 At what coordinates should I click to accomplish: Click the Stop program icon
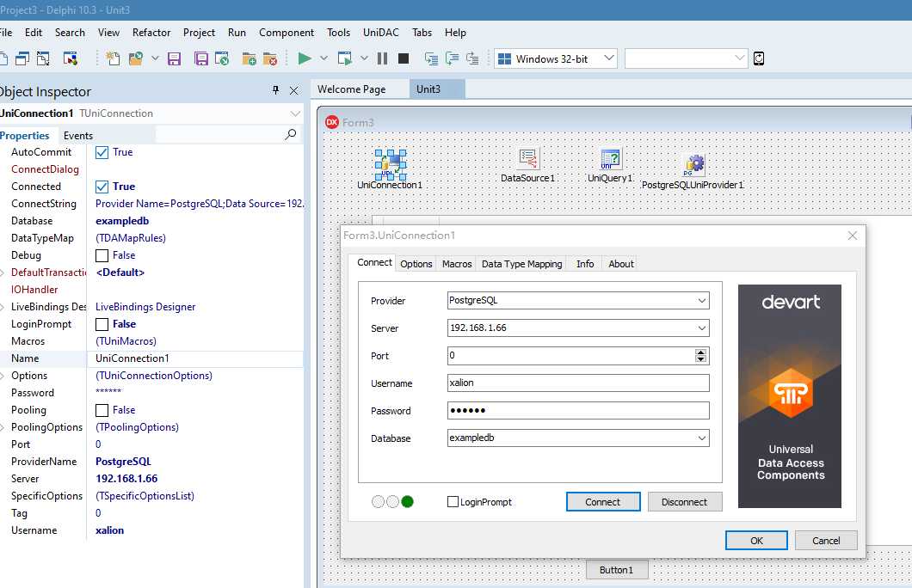click(403, 58)
